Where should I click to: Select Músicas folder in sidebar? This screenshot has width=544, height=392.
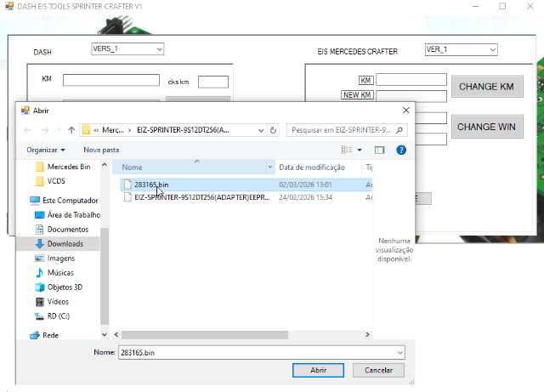59,272
